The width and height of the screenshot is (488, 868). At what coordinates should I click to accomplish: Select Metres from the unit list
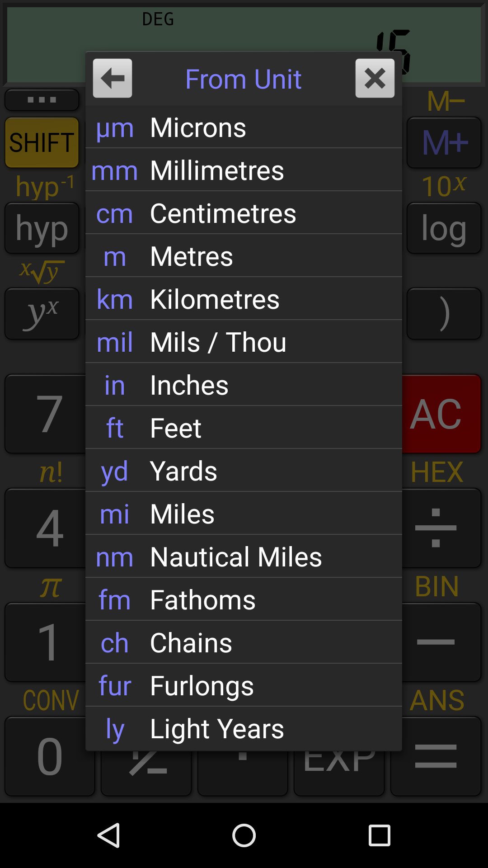[x=244, y=256]
